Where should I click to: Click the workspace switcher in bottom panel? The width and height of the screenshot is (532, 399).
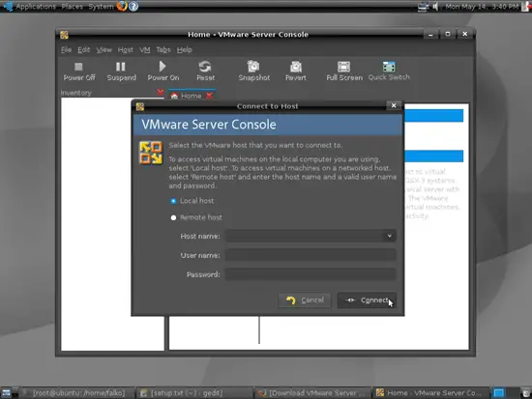pyautogui.click(x=498, y=393)
